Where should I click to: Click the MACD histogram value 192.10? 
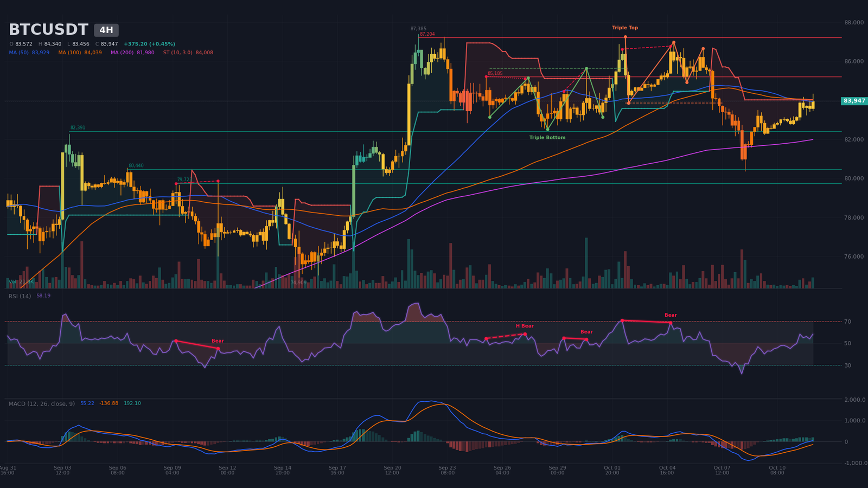(132, 403)
